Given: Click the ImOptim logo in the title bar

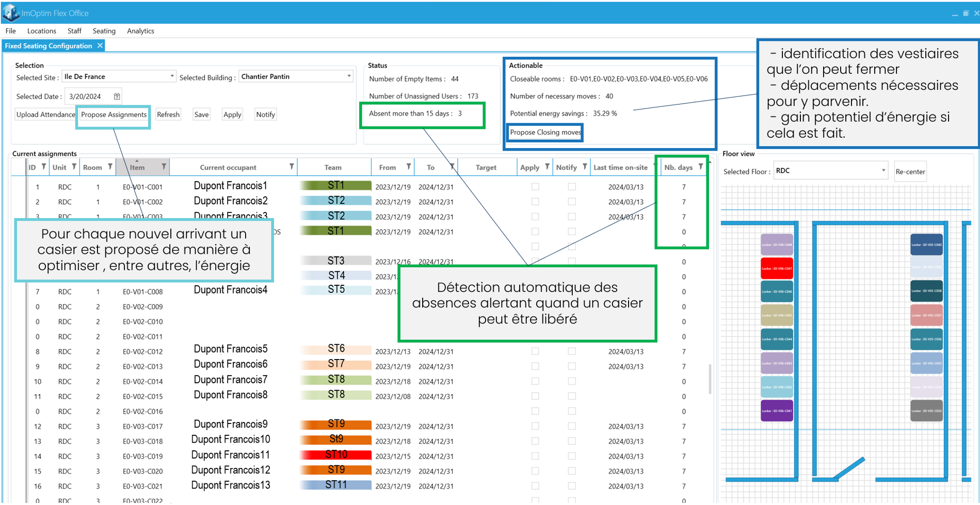Looking at the screenshot, I should click(10, 12).
